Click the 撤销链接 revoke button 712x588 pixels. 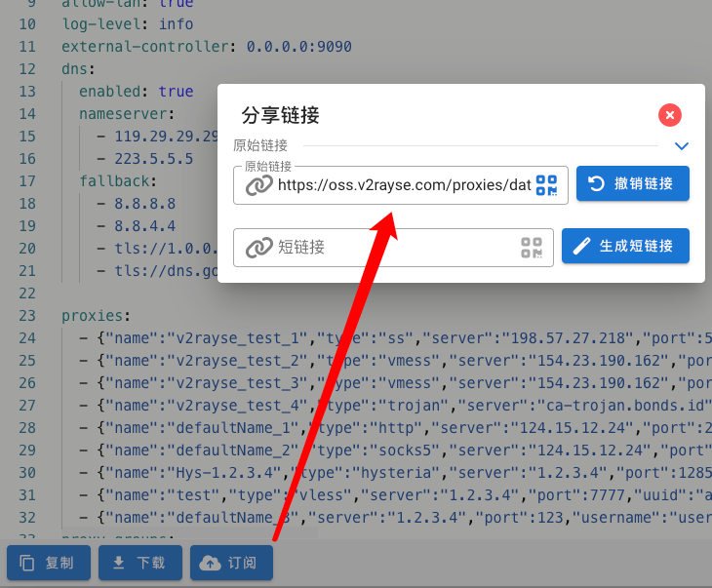(x=632, y=184)
